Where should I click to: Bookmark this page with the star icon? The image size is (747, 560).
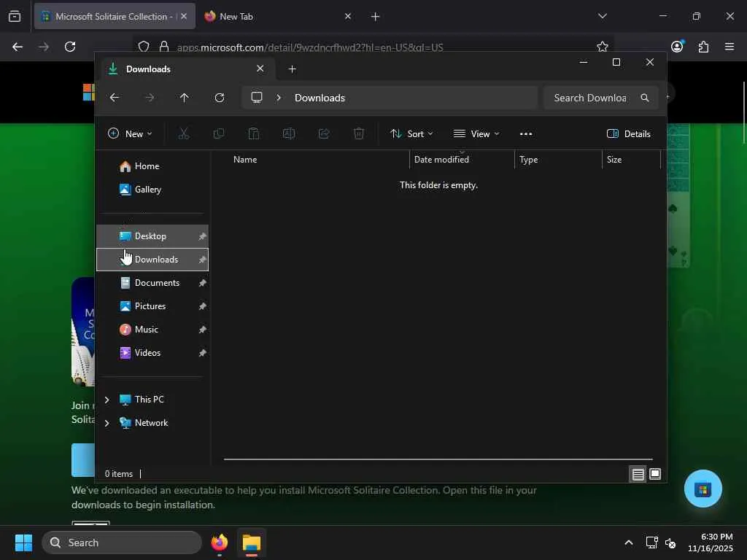(602, 47)
